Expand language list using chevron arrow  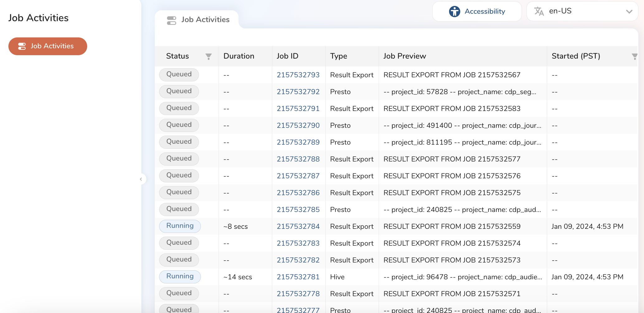click(629, 12)
